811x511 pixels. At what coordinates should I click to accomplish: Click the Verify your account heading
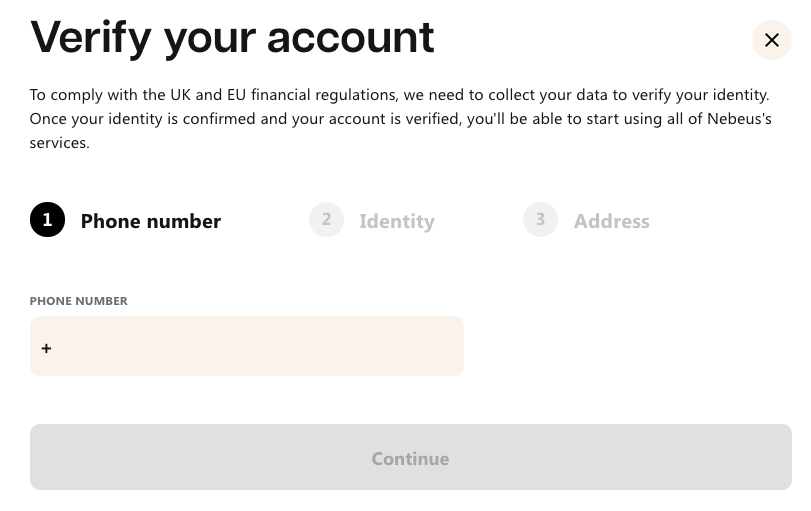click(232, 39)
